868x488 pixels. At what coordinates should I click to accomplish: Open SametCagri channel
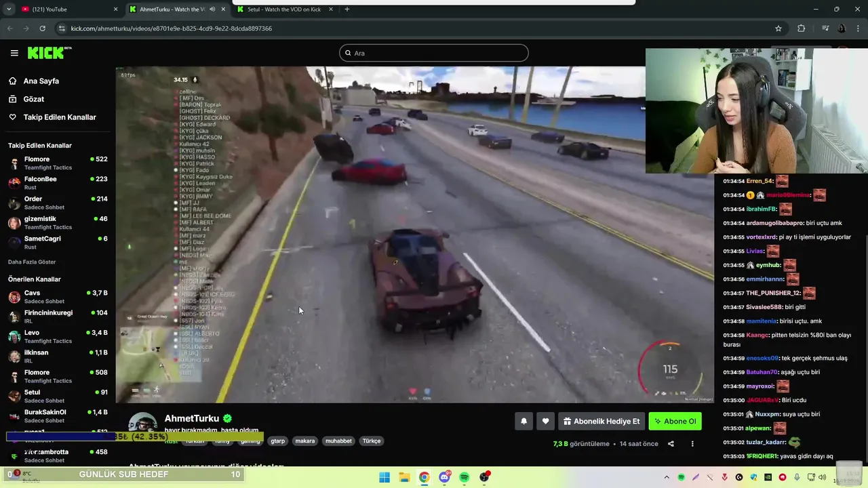click(58, 243)
